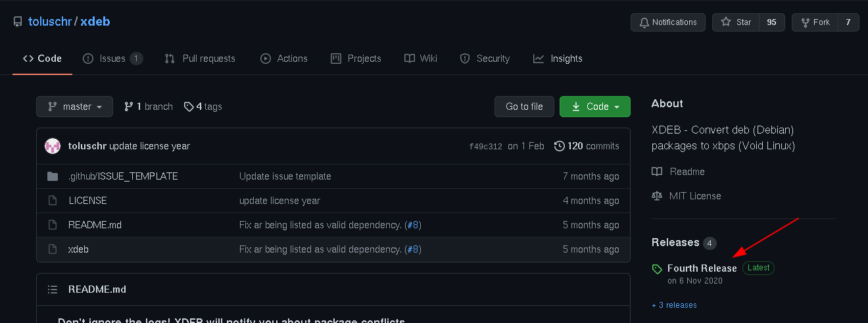
Task: View the 7 forks count
Action: [x=848, y=22]
